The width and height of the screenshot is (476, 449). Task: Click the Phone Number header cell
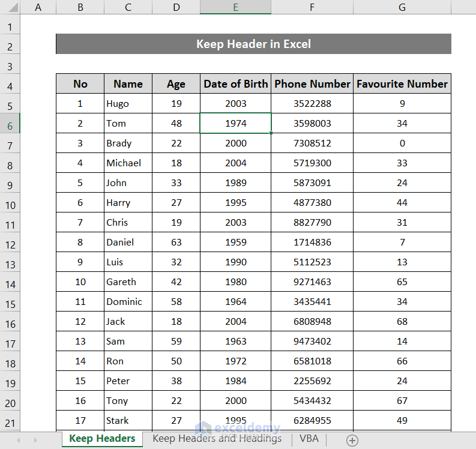[x=312, y=84]
